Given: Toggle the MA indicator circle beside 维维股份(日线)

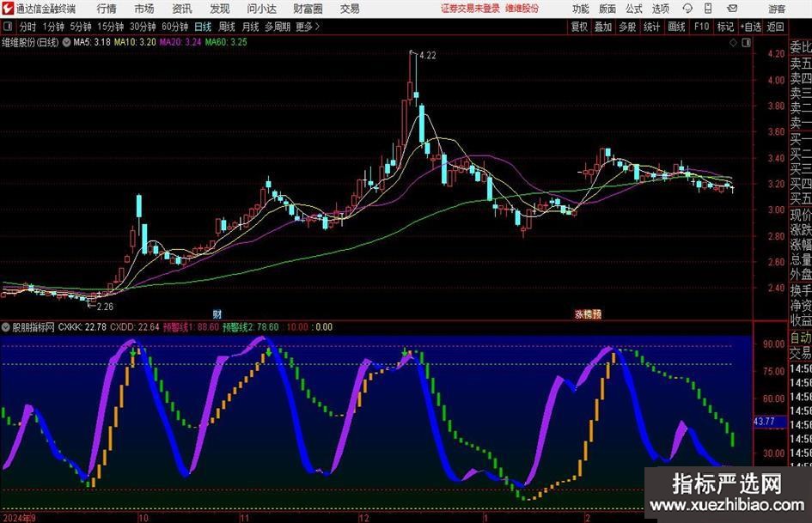Looking at the screenshot, I should point(66,42).
